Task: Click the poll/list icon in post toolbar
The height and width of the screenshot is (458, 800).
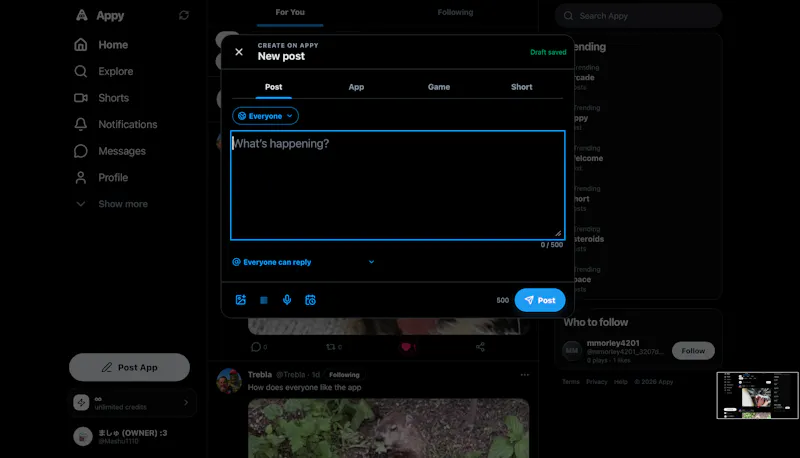Action: coord(264,300)
